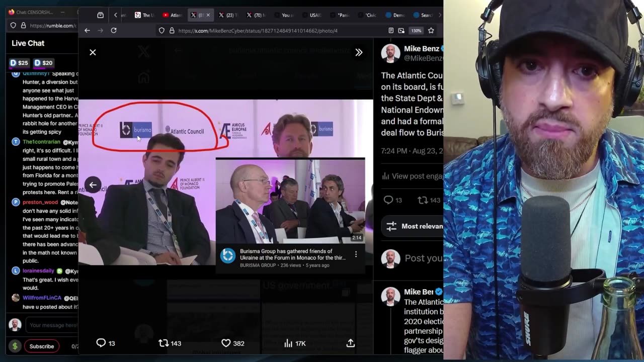Click the browser back arrow in front window
This screenshot has height=362, width=644.
coord(87,31)
